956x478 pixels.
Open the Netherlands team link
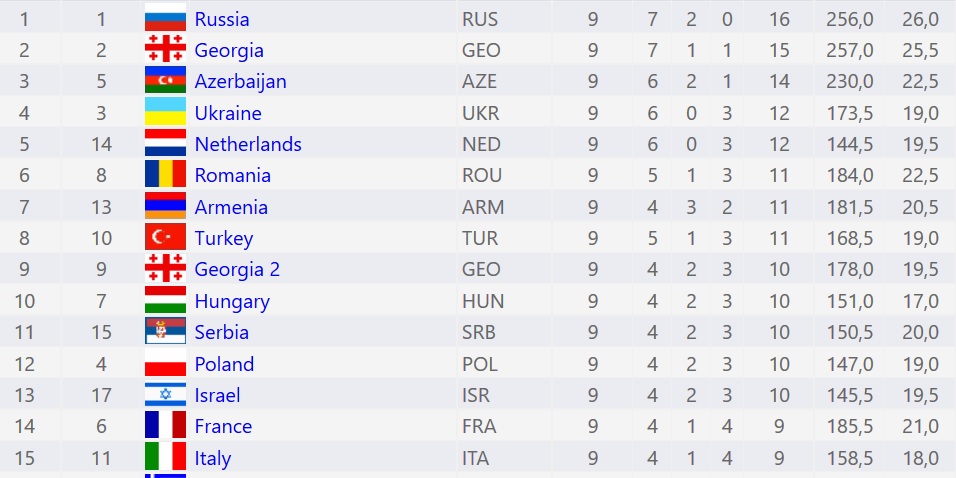(248, 144)
